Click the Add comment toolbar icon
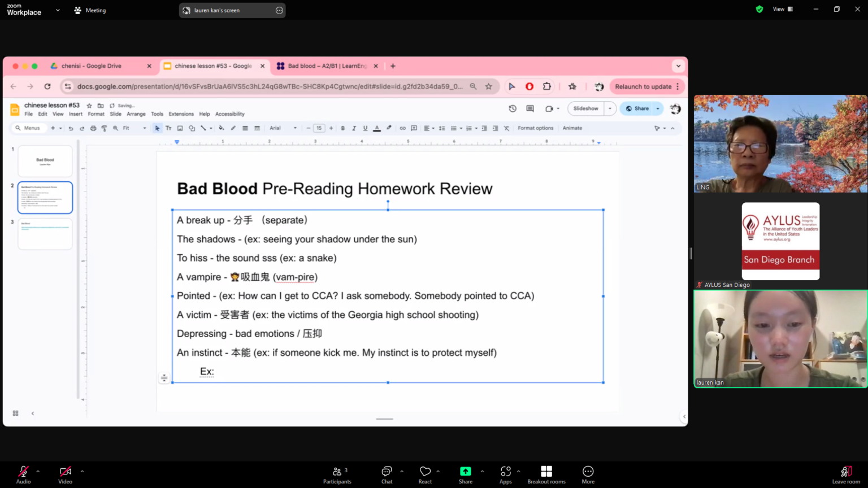Screen dimensions: 868x488 (414, 128)
